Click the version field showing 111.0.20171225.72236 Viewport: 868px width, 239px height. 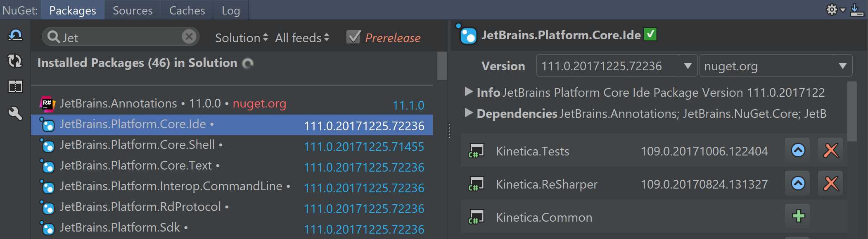(x=608, y=66)
